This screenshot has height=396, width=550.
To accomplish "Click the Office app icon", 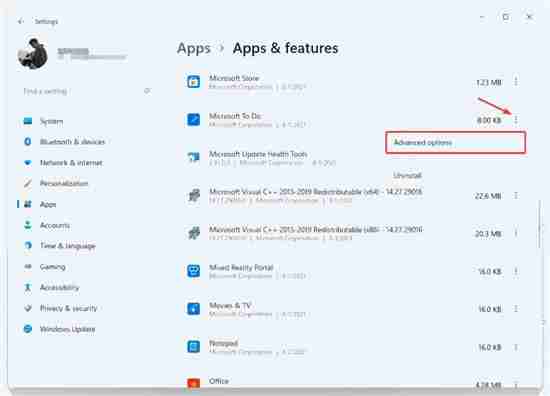I will tap(193, 383).
